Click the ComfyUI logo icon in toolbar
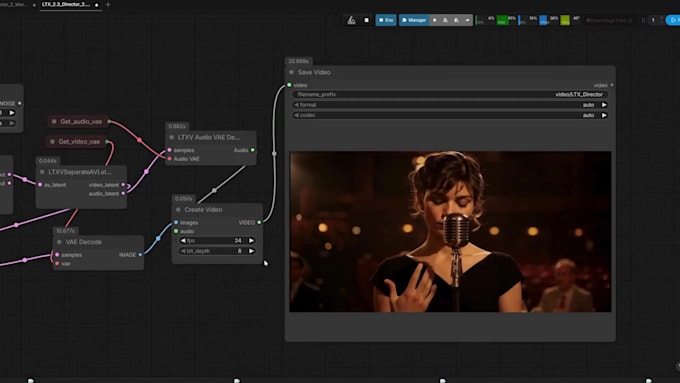Screen dimensions: 680x383 pyautogui.click(x=351, y=20)
